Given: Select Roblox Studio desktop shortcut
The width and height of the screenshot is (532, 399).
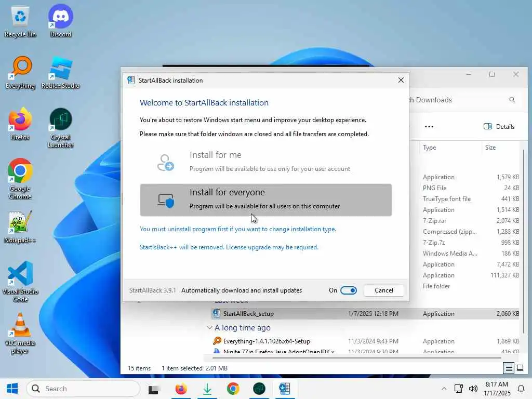Looking at the screenshot, I should tap(60, 73).
